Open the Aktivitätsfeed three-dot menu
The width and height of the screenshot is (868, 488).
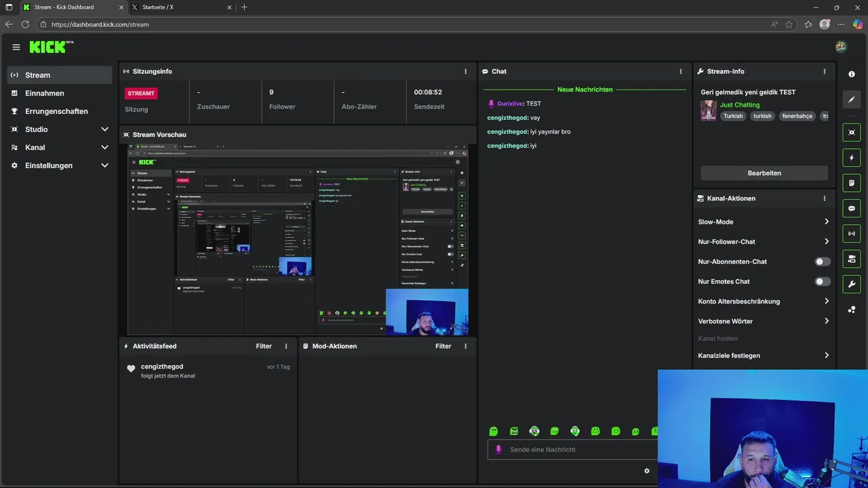[x=286, y=346]
